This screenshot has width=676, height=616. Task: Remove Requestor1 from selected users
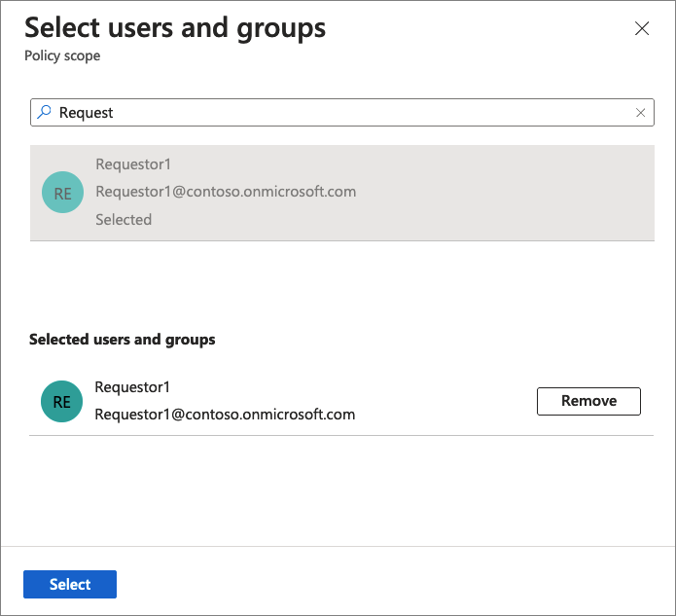point(588,401)
